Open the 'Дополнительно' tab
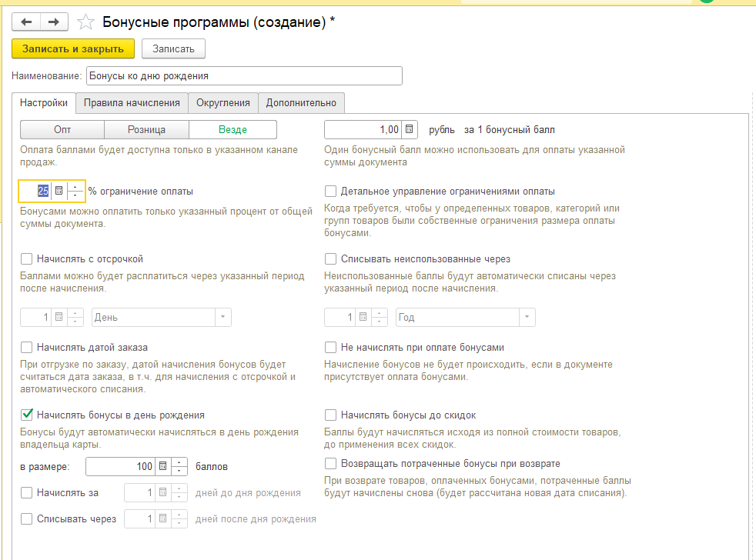This screenshot has height=560, width=756. [301, 102]
